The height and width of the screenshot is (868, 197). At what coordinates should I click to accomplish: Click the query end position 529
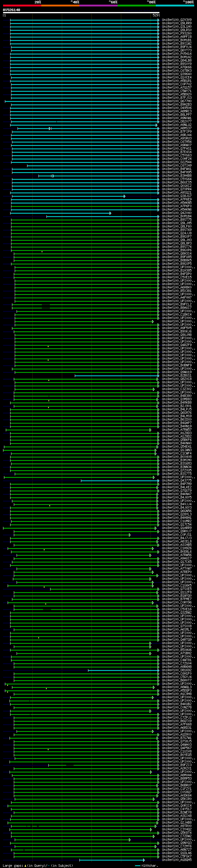155,15
